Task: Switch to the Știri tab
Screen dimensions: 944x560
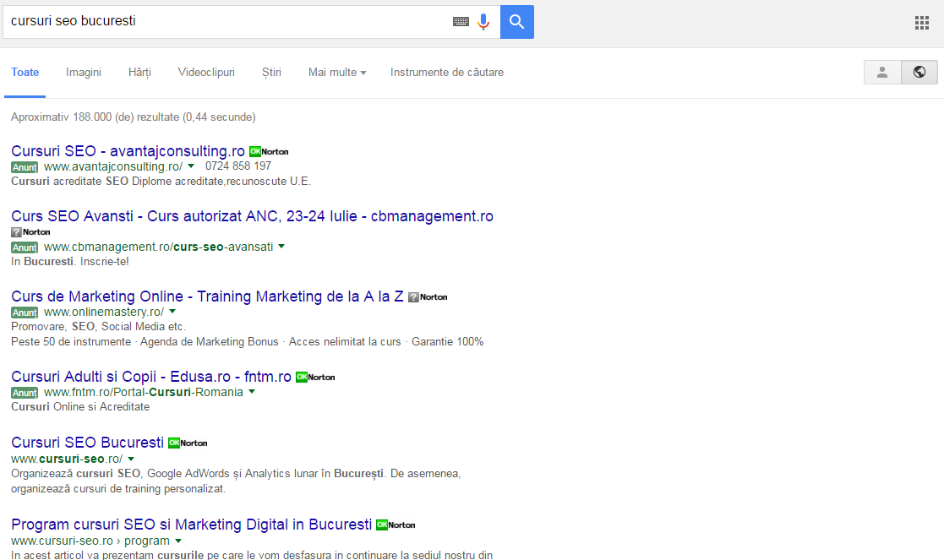Action: click(x=271, y=72)
